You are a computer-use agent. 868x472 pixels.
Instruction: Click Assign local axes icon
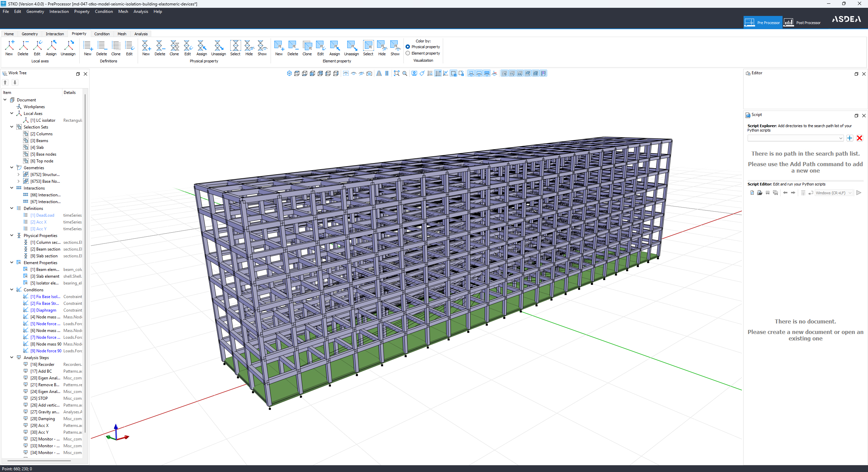(x=51, y=48)
